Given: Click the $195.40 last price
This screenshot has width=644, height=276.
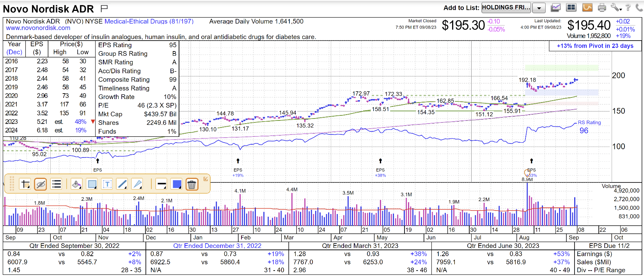Looking at the screenshot, I should click(589, 25).
